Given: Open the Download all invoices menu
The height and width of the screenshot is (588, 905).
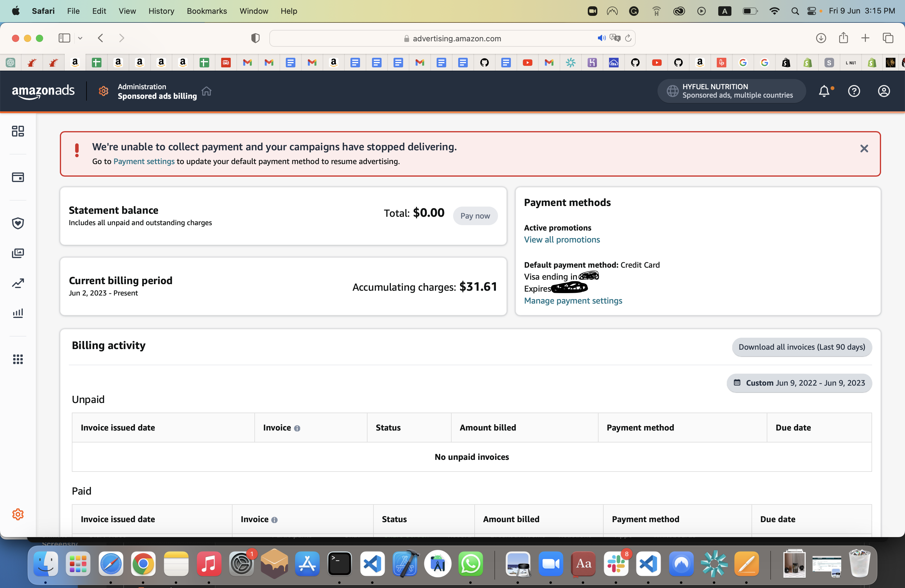Looking at the screenshot, I should click(x=801, y=346).
